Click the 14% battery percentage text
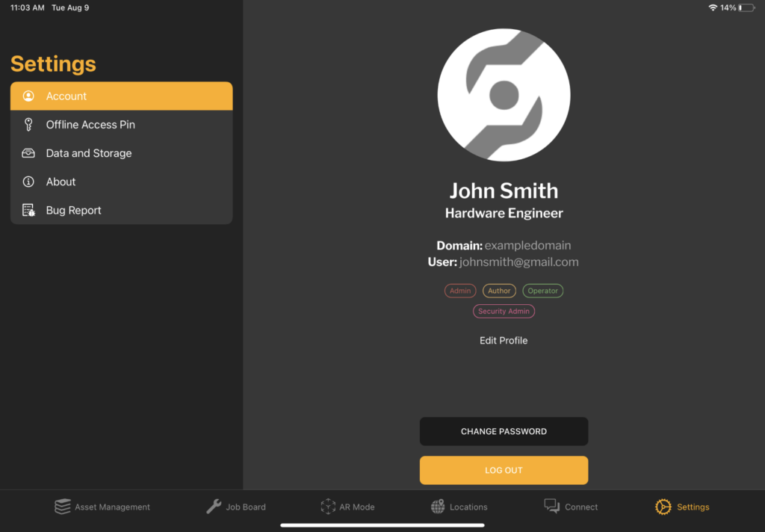This screenshot has width=765, height=532. point(728,7)
